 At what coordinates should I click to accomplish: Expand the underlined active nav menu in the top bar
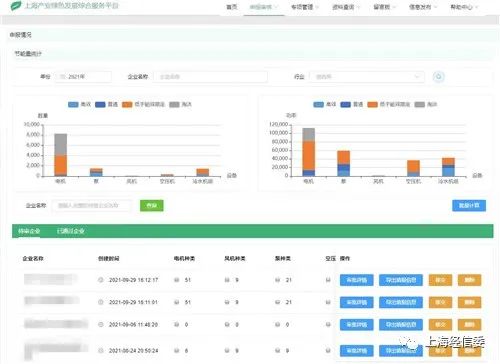coord(264,7)
